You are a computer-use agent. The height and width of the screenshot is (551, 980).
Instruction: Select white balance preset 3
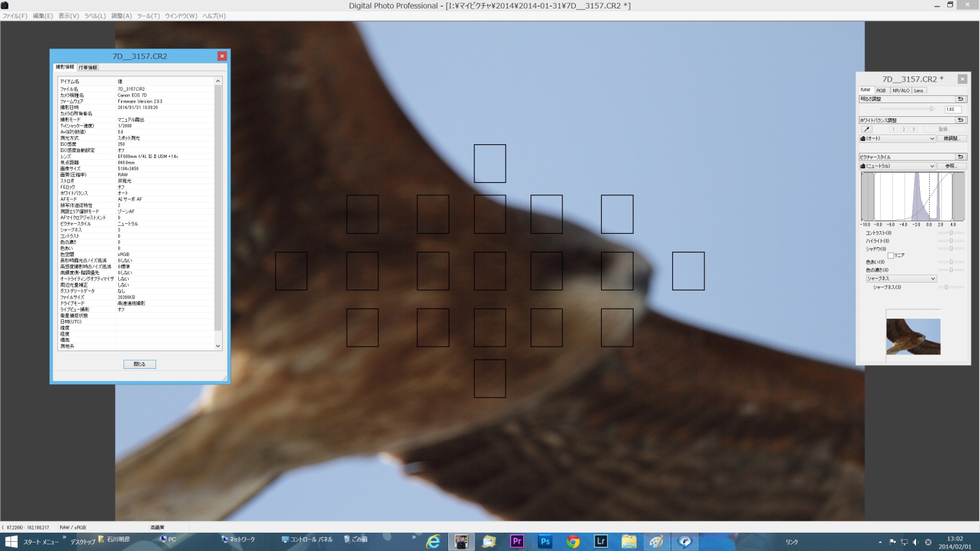(914, 129)
